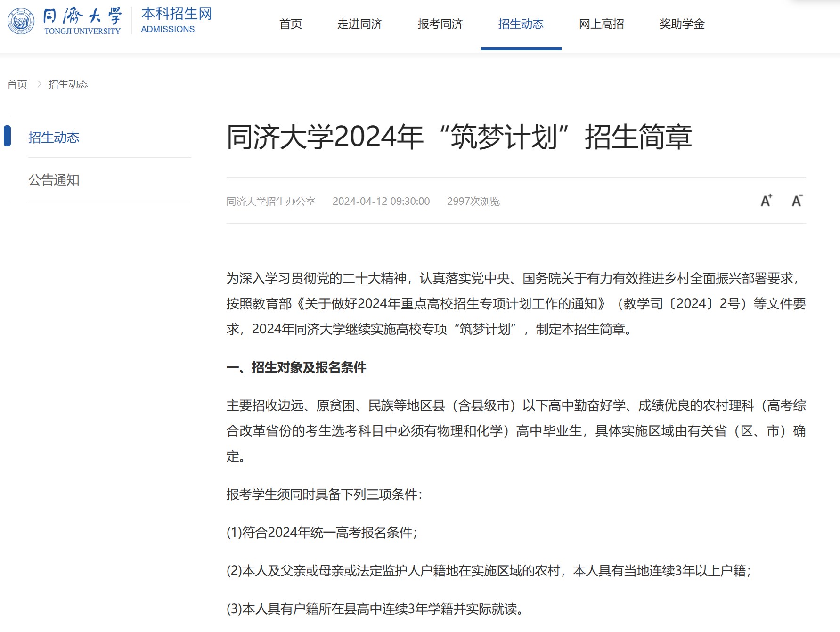Open the 网上高招 navigation menu item
The height and width of the screenshot is (632, 840).
click(602, 24)
